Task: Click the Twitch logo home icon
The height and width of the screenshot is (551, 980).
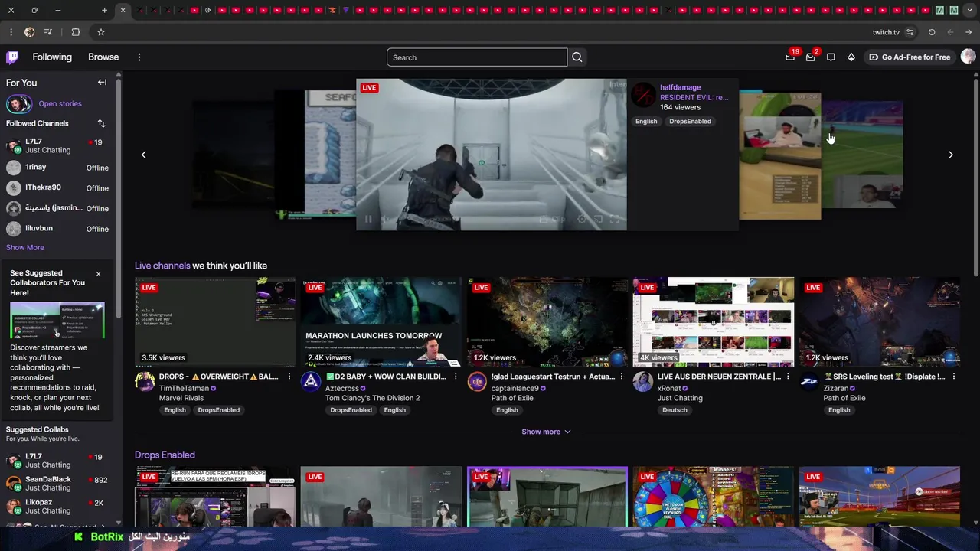Action: click(x=12, y=57)
